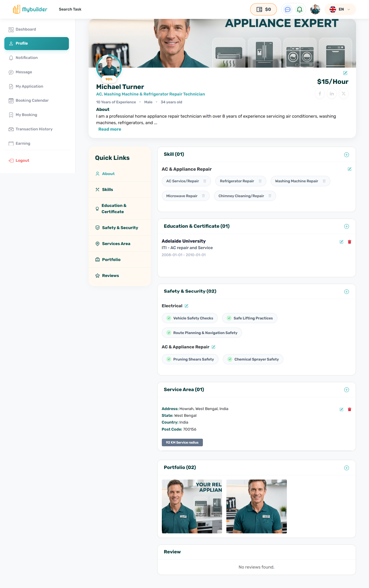Click the profile photo with 90% badge
Screen dimensions: 369x588
109,68
